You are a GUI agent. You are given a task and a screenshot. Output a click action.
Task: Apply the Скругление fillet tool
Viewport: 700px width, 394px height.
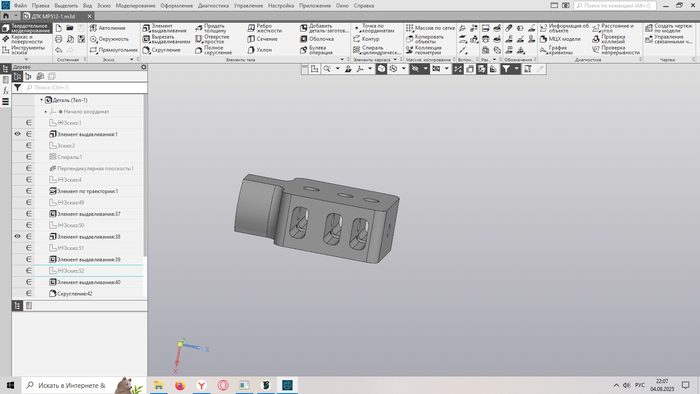(162, 50)
